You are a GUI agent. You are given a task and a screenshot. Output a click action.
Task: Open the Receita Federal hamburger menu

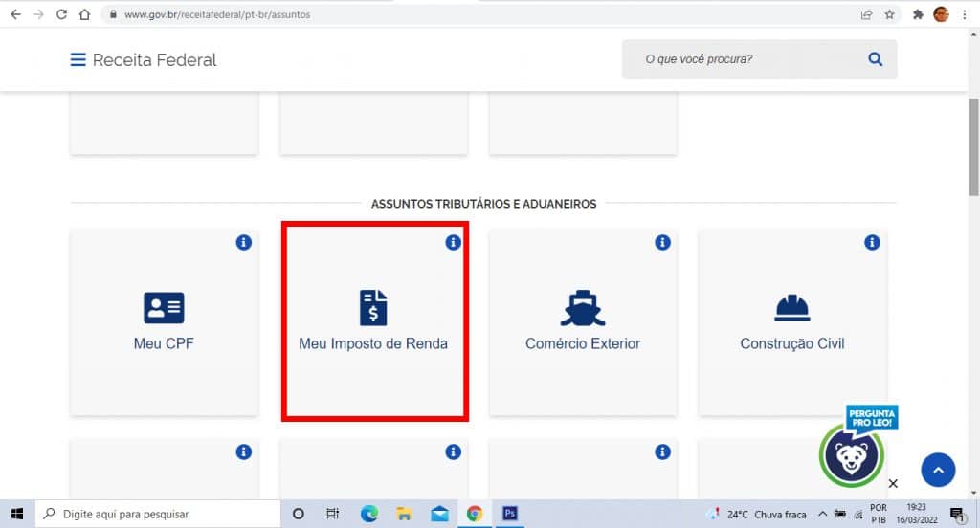click(78, 60)
